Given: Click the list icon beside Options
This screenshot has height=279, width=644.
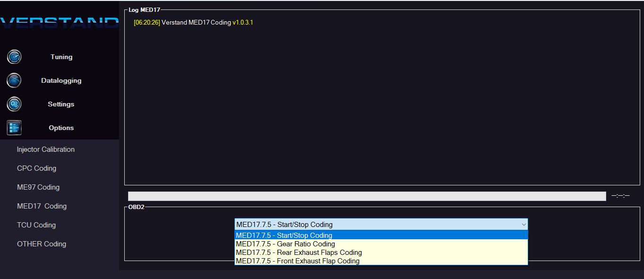Looking at the screenshot, I should click(14, 128).
